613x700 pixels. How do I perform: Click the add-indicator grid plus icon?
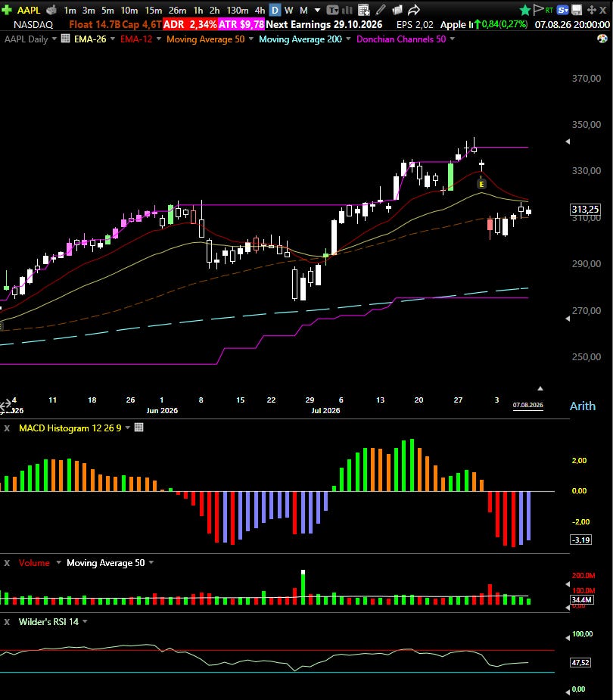click(364, 10)
